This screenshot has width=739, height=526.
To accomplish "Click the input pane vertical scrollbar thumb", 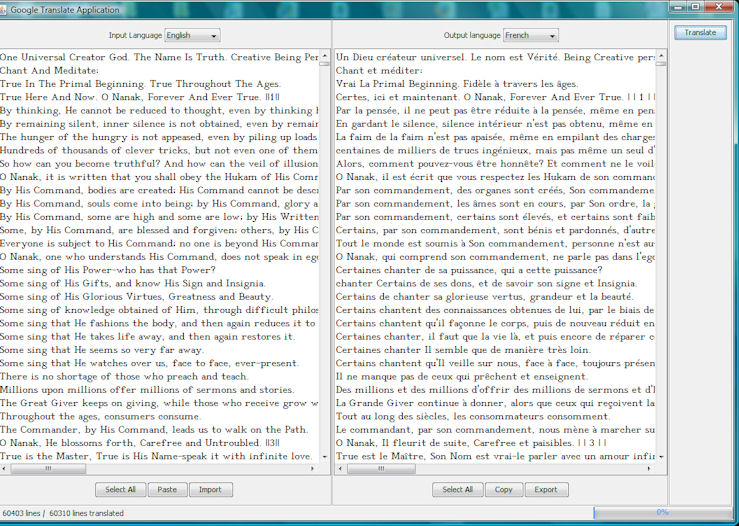I will (x=324, y=65).
